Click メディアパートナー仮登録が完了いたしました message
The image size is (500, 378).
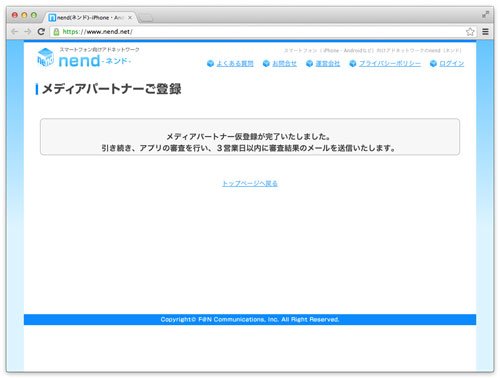pos(249,137)
